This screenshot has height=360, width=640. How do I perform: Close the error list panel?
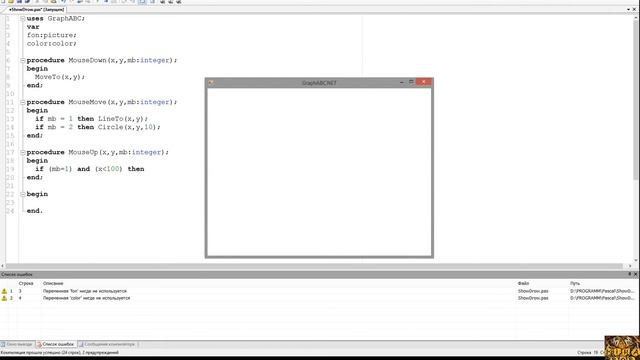[x=636, y=274]
